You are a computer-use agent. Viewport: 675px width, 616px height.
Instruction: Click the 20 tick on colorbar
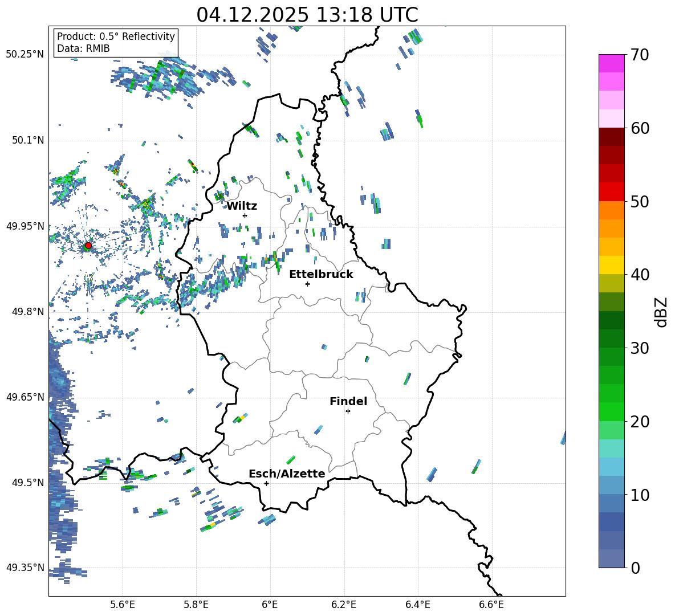[640, 422]
